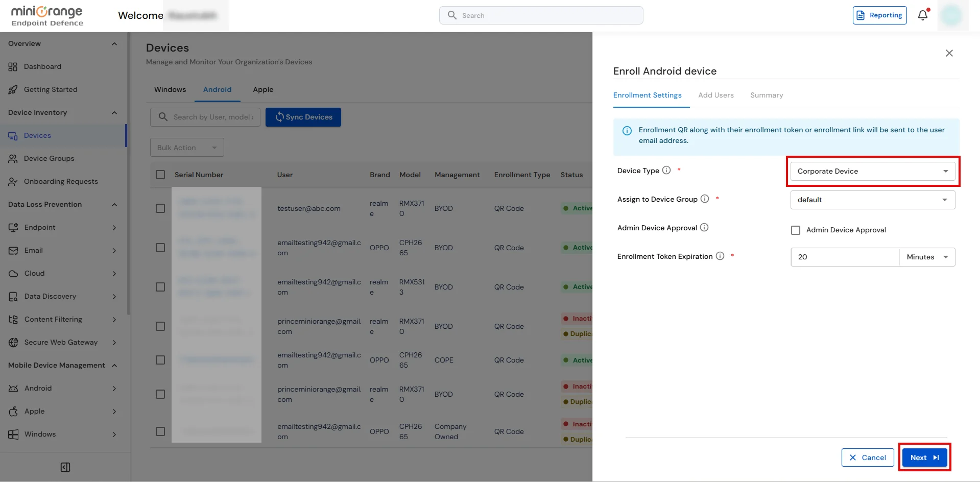Go to the Add Users tab

coord(716,95)
